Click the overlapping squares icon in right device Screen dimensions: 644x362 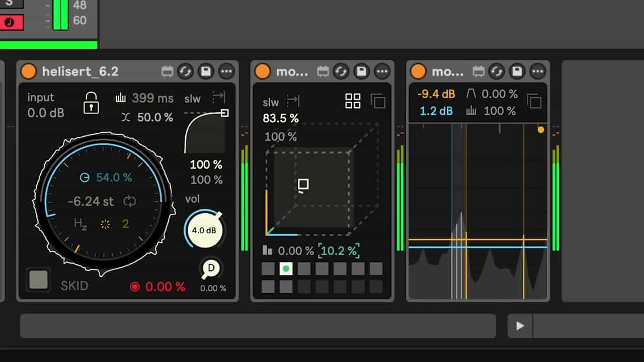(534, 102)
